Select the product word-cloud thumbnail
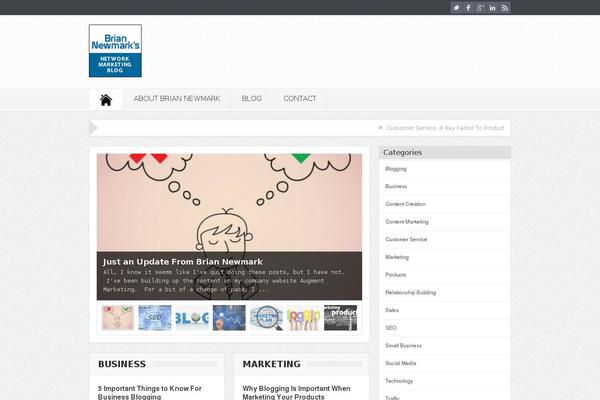The height and width of the screenshot is (400, 600). click(x=341, y=318)
